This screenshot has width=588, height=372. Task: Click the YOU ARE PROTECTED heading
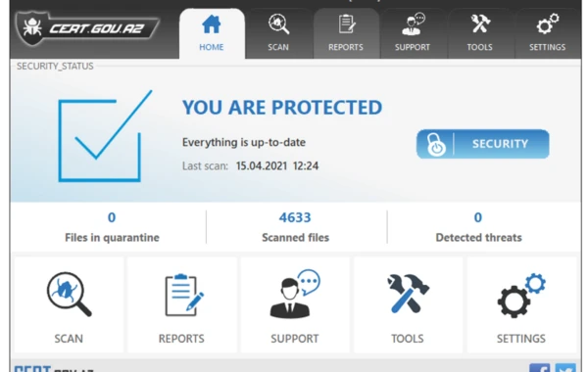pyautogui.click(x=282, y=108)
